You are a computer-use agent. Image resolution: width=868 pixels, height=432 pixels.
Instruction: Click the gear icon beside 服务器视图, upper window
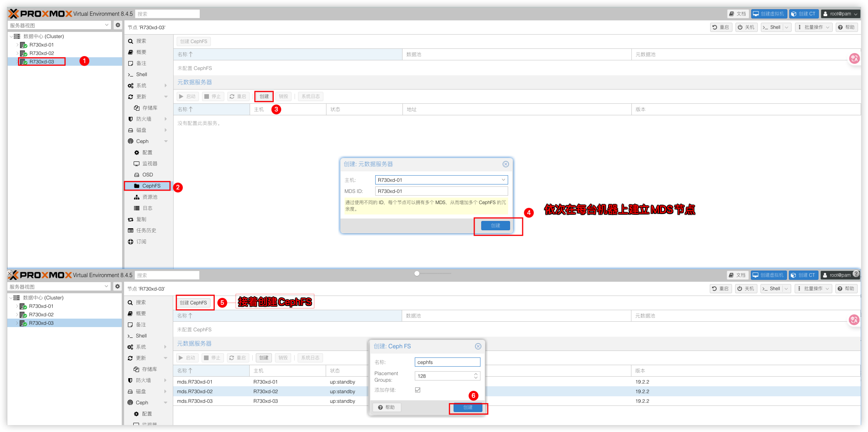tap(118, 25)
